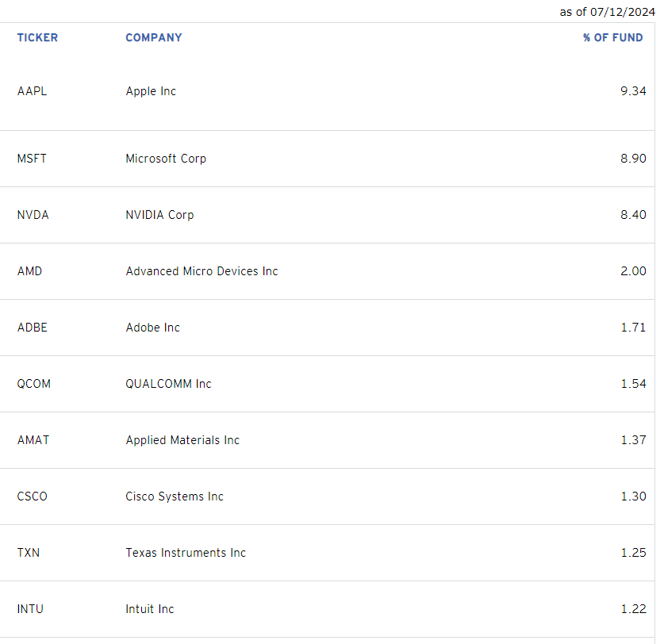The image size is (664, 644).
Task: Select the MSFT ticker cell
Action: click(x=32, y=159)
